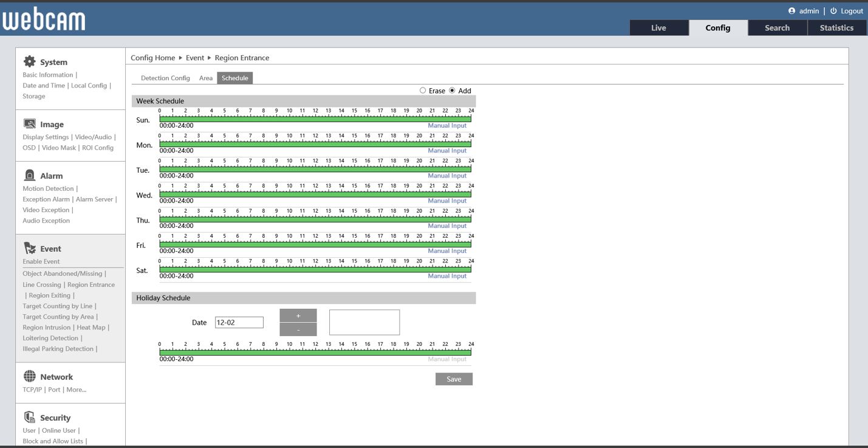Expand More under Network settings
Viewport: 868px width, 448px height.
(76, 390)
